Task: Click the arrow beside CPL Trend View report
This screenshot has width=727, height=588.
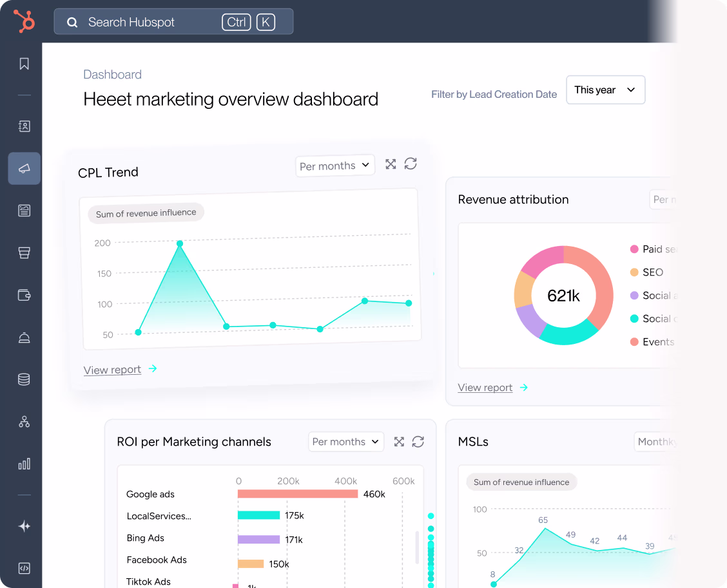Action: [153, 368]
